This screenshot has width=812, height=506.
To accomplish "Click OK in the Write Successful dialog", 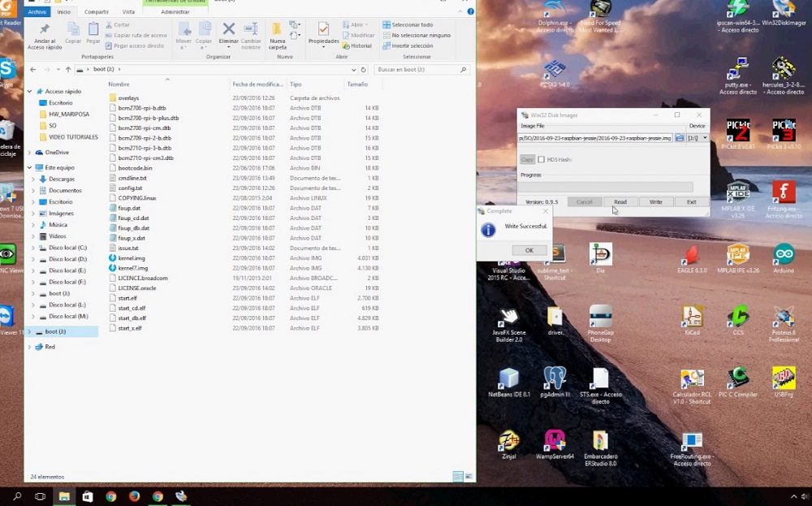I will [529, 250].
